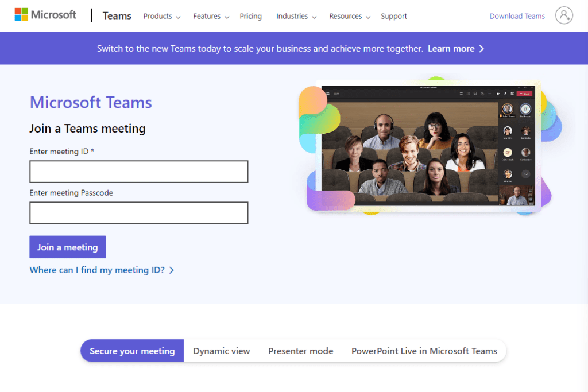
Task: Switch to the Dynamic view tab
Action: 221,351
